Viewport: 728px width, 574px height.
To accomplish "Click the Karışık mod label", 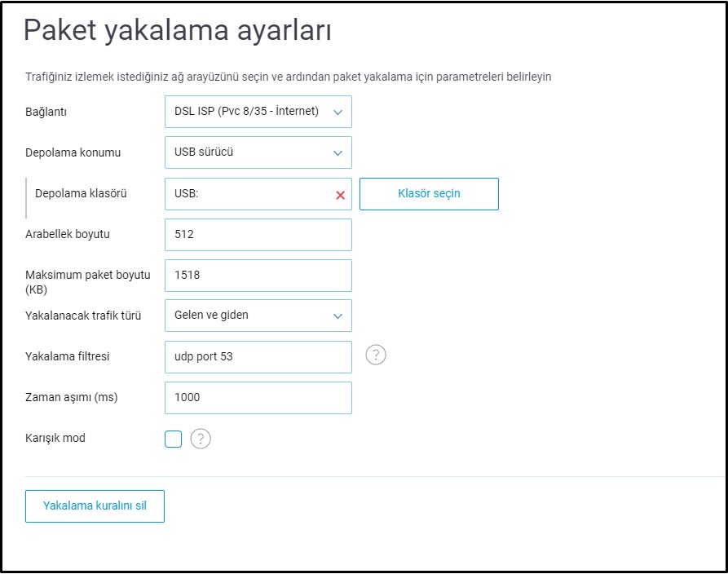I will pyautogui.click(x=55, y=438).
